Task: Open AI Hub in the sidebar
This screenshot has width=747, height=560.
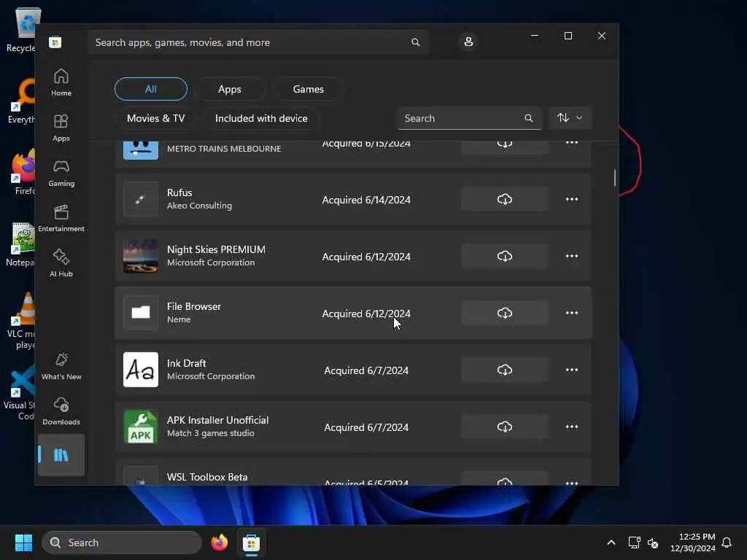Action: pos(61,263)
